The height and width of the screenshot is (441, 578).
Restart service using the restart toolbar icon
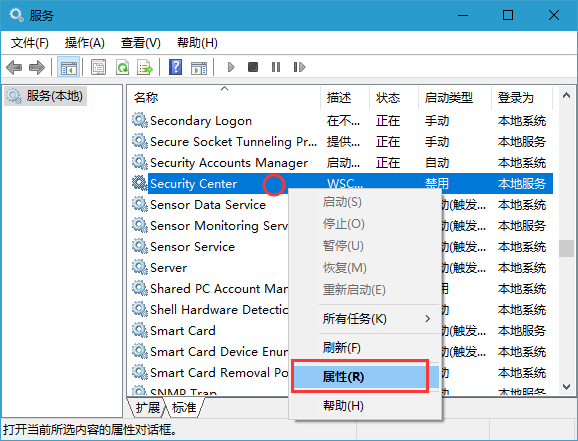299,67
